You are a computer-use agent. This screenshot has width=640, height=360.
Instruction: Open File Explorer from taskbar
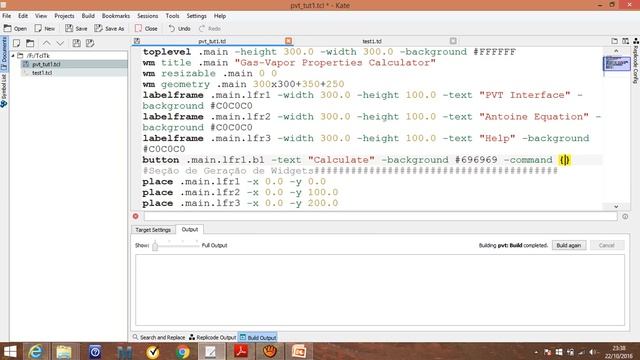(x=64, y=351)
